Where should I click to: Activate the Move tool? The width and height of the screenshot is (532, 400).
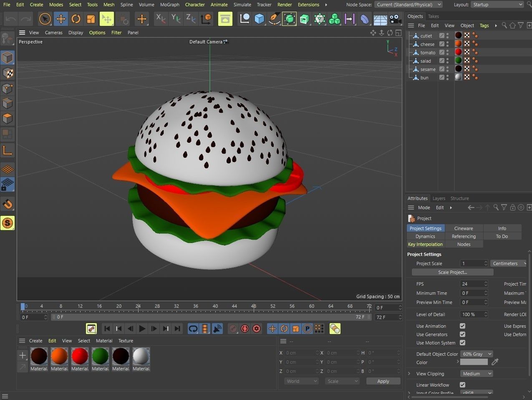pyautogui.click(x=61, y=19)
